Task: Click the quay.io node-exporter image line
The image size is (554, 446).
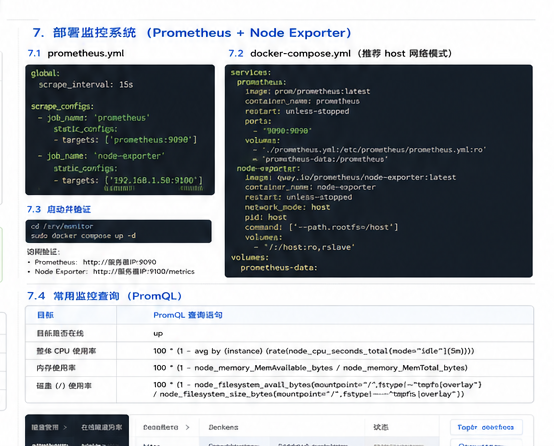Action: [350, 177]
